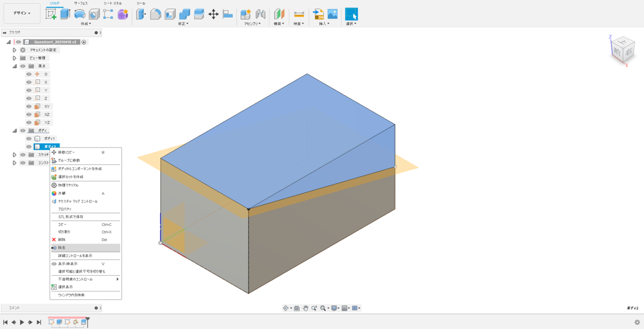
Task: Open the 選択 dropdown menu
Action: 352,24
